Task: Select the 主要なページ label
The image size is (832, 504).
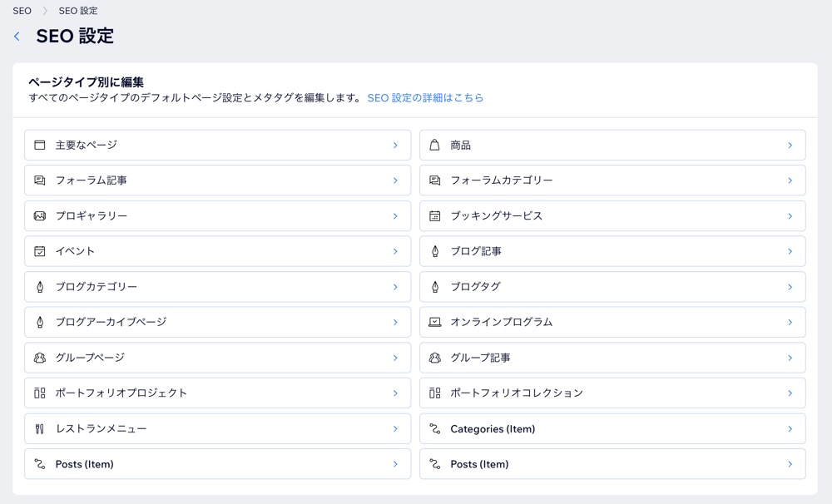Action: (x=86, y=145)
